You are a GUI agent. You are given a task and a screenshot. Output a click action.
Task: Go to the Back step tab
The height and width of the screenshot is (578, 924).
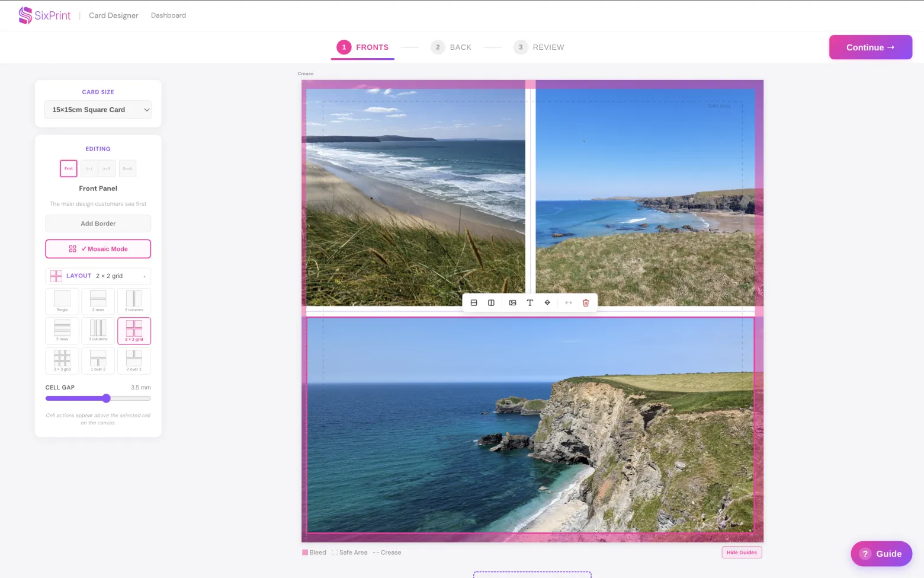(451, 47)
